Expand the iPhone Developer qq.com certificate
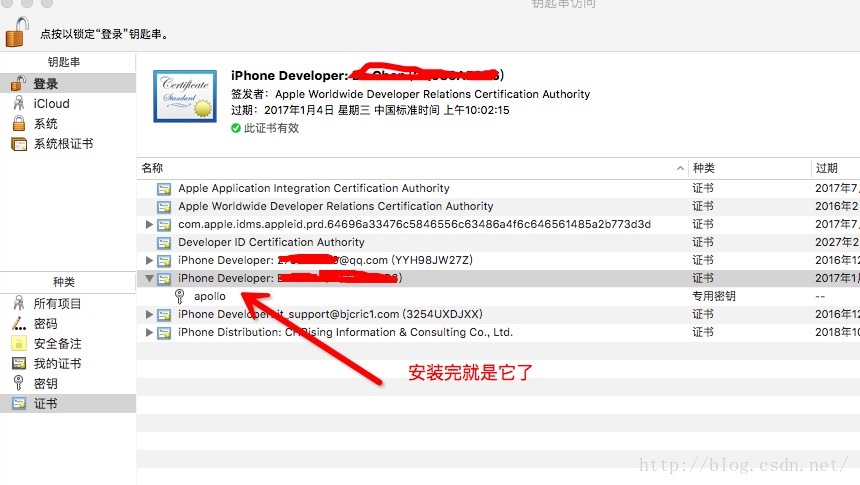This screenshot has height=485, width=860. [149, 260]
